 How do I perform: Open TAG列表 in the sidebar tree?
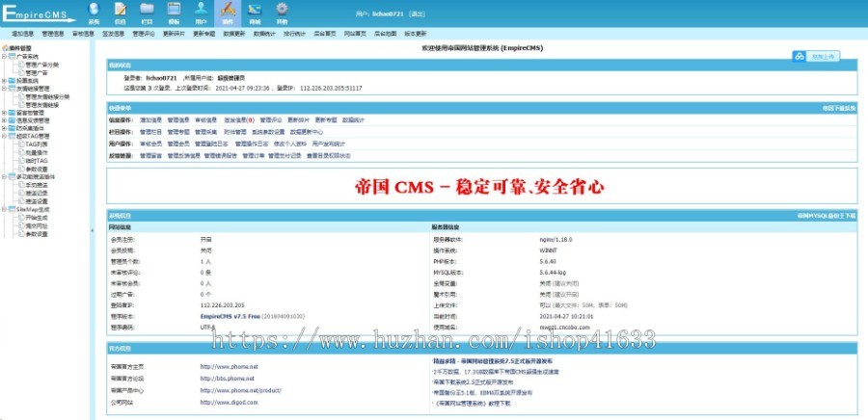pyautogui.click(x=37, y=144)
